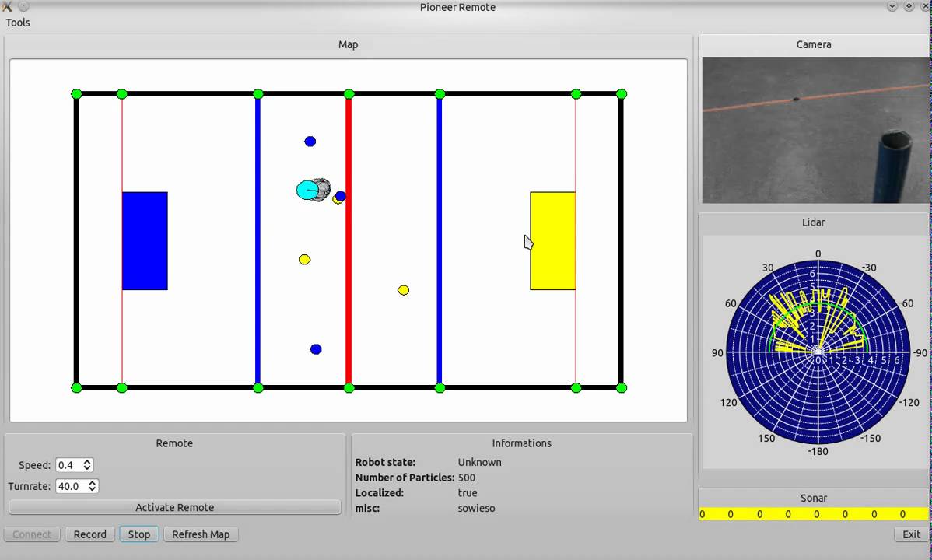Open the Tools menu

[x=18, y=23]
